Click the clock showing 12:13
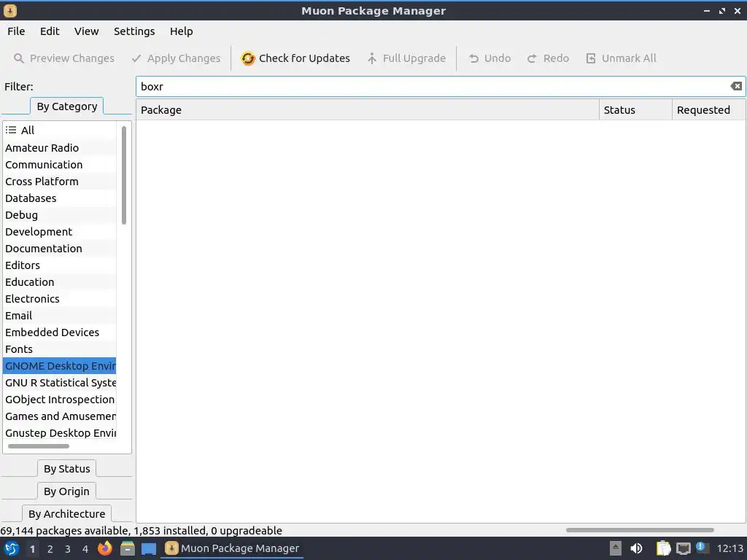 [x=729, y=548]
